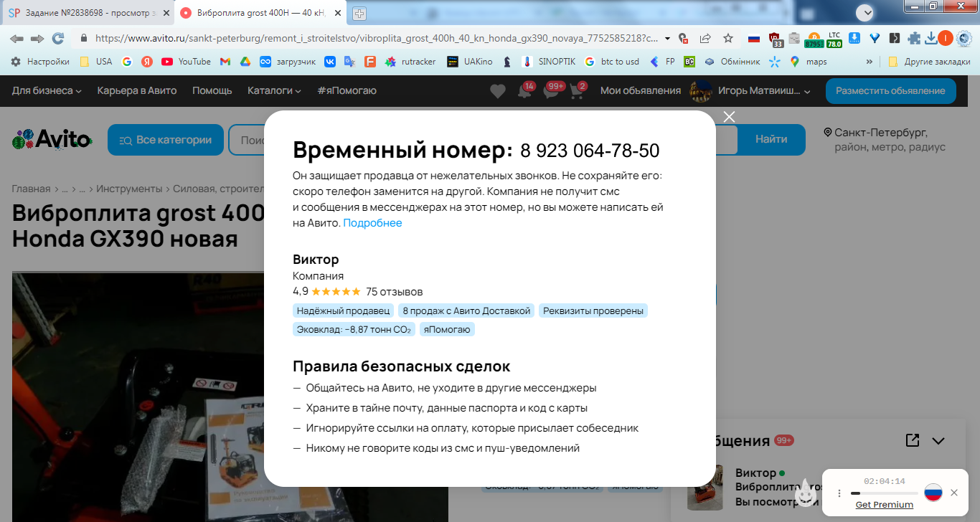Screen dimensions: 980x522
Task: Click яПомогаю badge in popup
Action: coord(447,329)
